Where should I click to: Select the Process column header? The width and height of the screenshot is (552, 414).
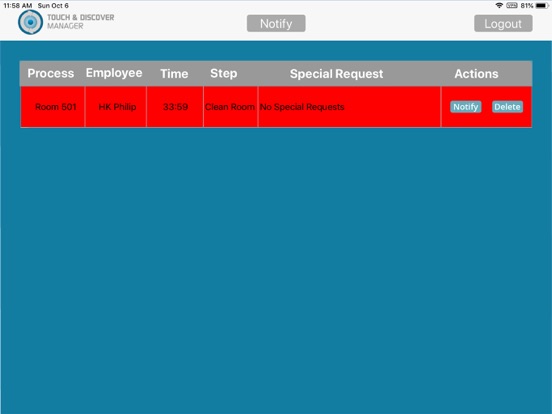(x=51, y=73)
